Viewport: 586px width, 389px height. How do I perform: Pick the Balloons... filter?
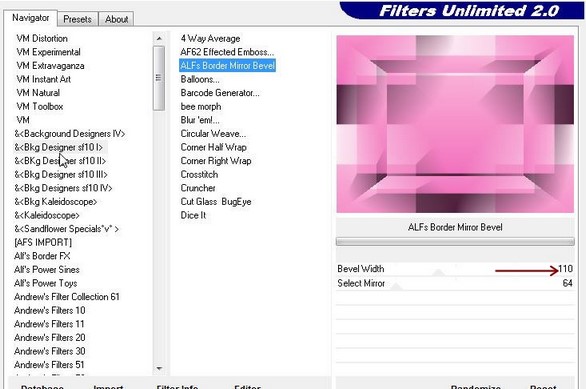[200, 79]
